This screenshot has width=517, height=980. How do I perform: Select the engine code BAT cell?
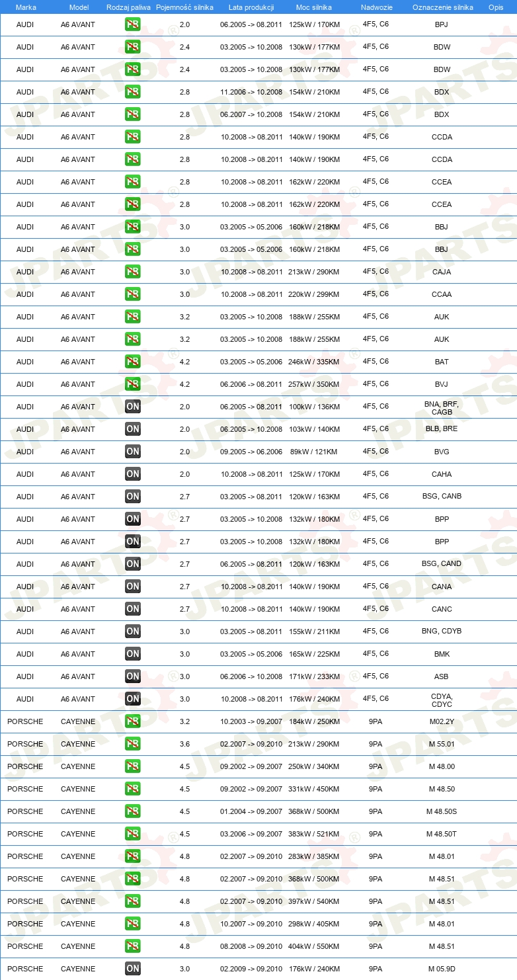click(x=442, y=362)
